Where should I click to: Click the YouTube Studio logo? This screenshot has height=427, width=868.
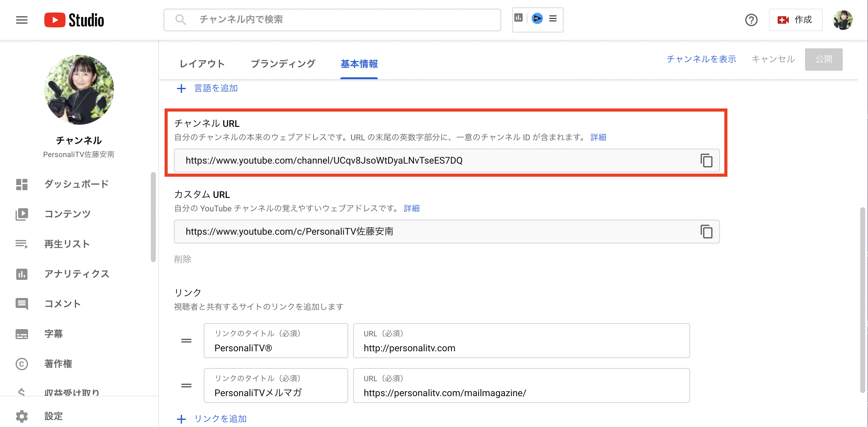(x=74, y=20)
